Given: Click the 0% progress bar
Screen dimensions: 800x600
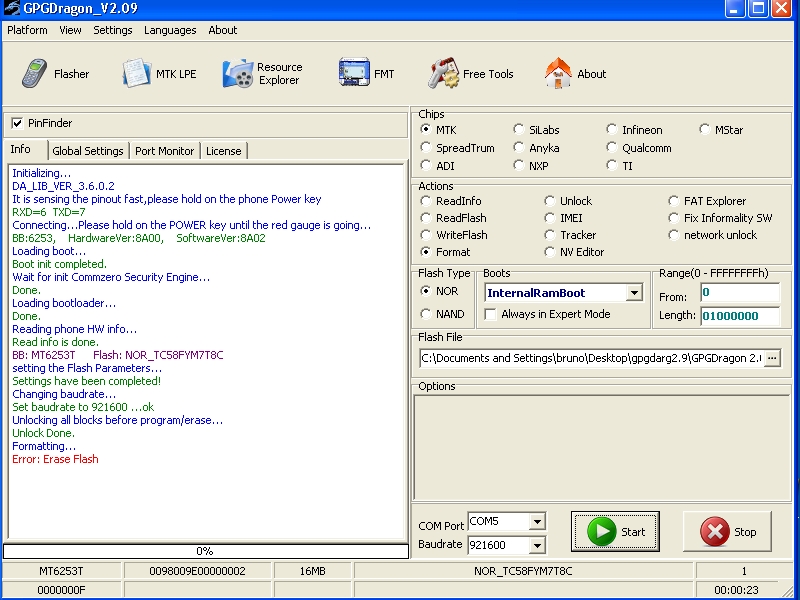Looking at the screenshot, I should pyautogui.click(x=206, y=551).
